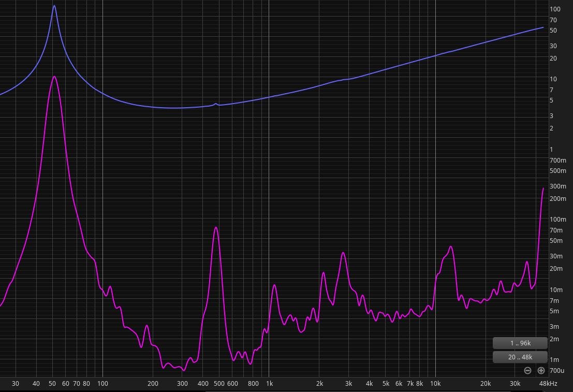The image size is (573, 392).
Task: Click the 200 frequency axis label
Action: pyautogui.click(x=153, y=383)
